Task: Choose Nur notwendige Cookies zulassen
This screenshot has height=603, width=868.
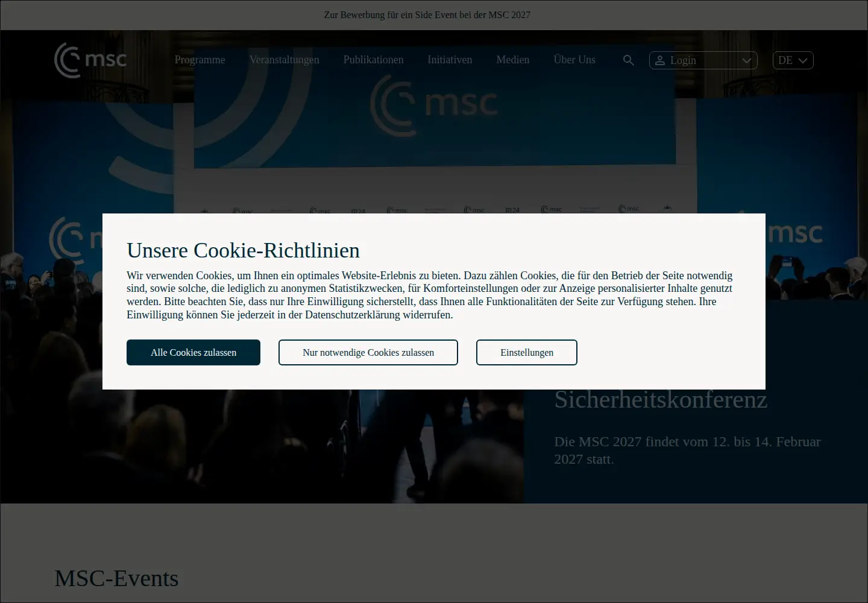Action: point(368,352)
